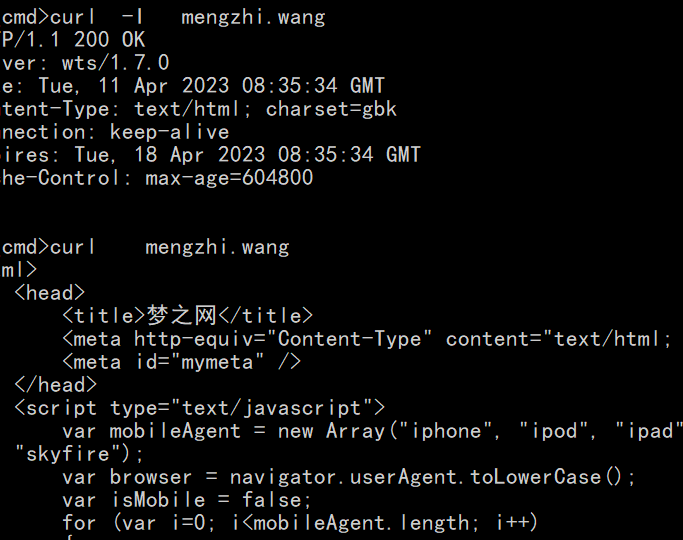Image resolution: width=683 pixels, height=540 pixels.
Task: Click mengzhi.wang in the second curl command
Action: tap(217, 247)
